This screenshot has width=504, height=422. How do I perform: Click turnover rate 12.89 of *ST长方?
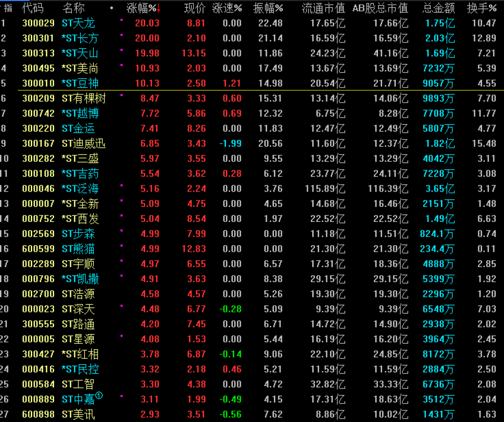tap(484, 38)
